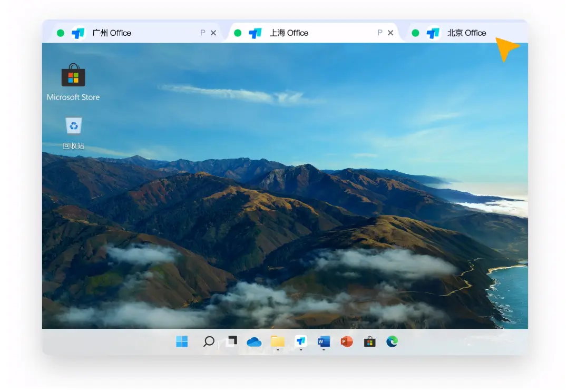Click green status dot on 上海 Office tab
577x392 pixels.
(238, 33)
